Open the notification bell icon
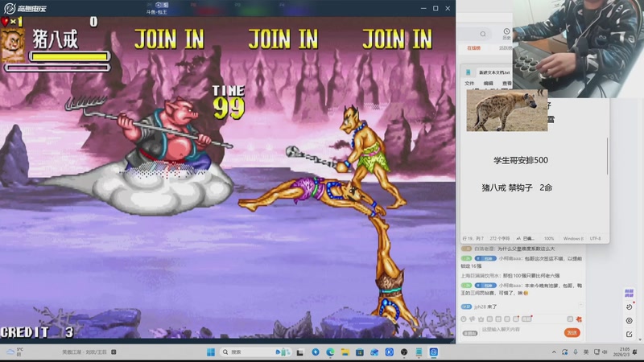The image size is (644, 362). [x=635, y=352]
